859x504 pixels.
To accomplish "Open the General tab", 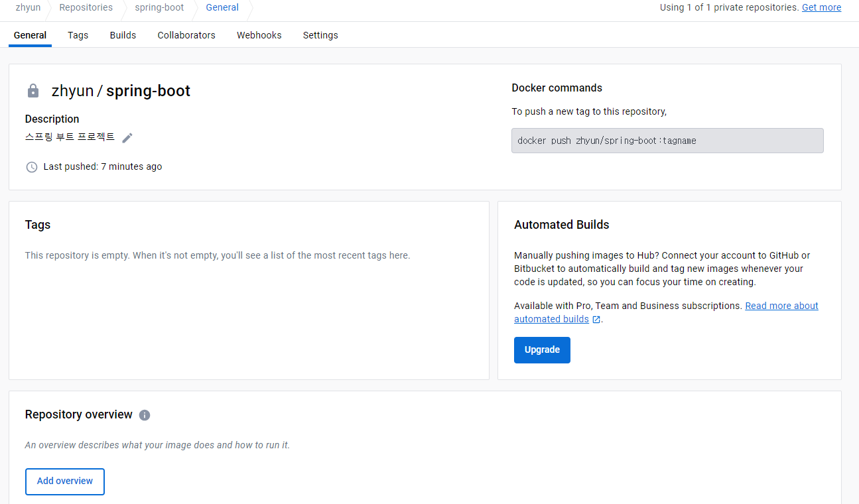I will pos(30,35).
